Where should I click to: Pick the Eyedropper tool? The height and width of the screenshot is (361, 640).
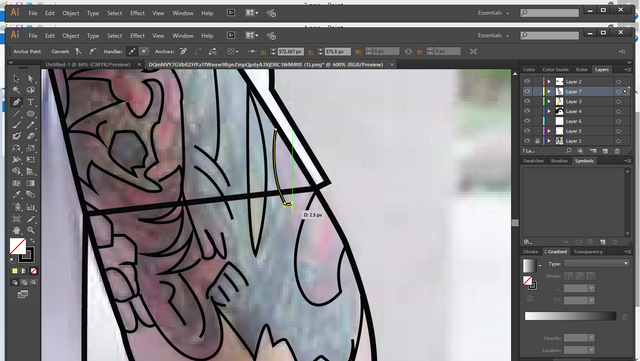click(x=16, y=195)
